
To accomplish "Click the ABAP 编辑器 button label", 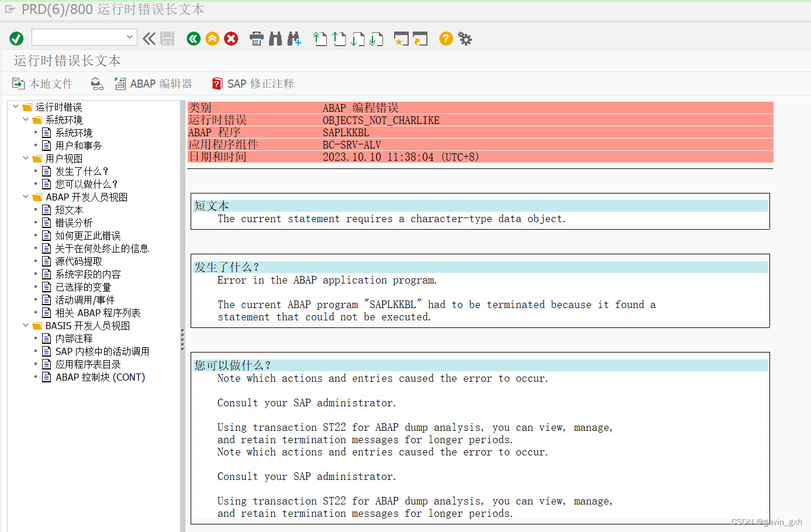I will tap(161, 84).
